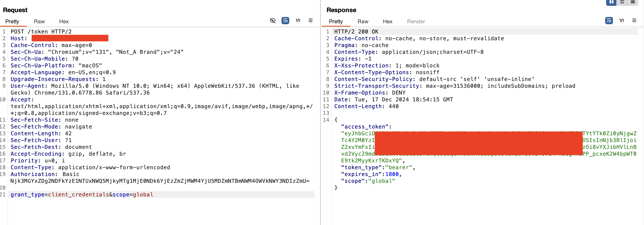Screen dimensions: 644x225
Task: Select the combined single-pane layout button
Action: (x=633, y=2)
